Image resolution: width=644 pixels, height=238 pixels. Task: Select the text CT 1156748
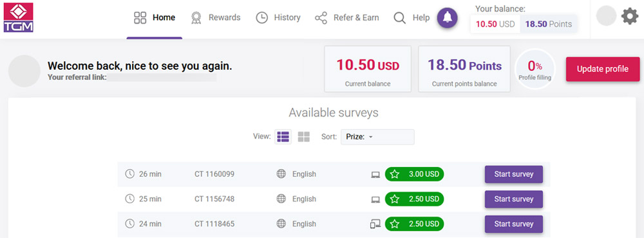(214, 199)
